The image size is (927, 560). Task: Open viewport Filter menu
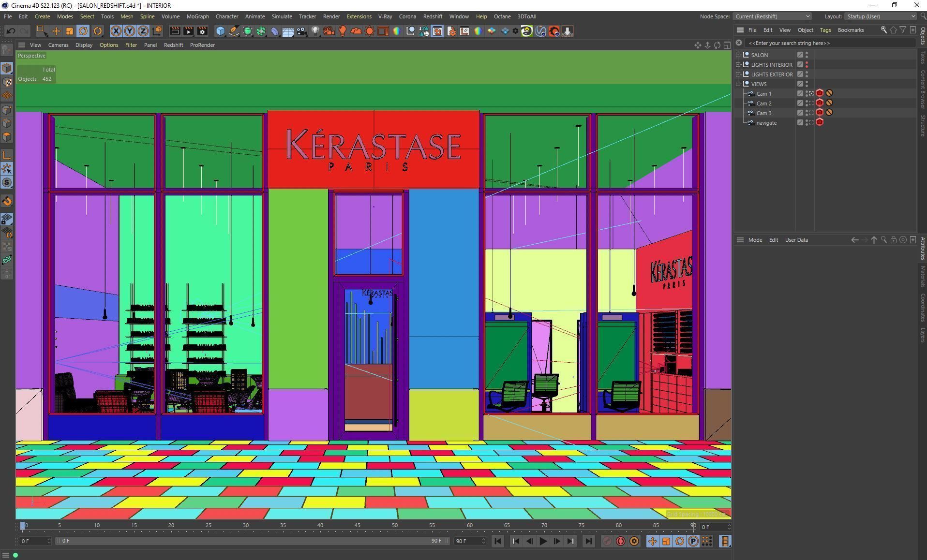(131, 45)
